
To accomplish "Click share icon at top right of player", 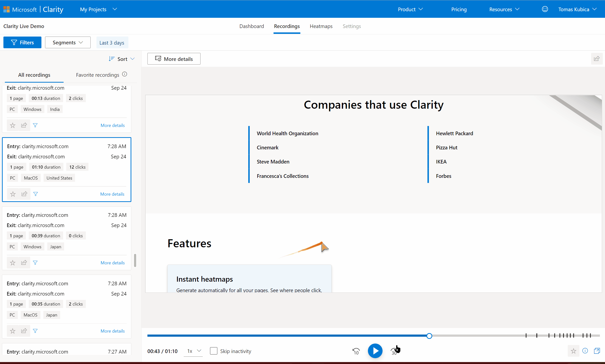I will (596, 59).
